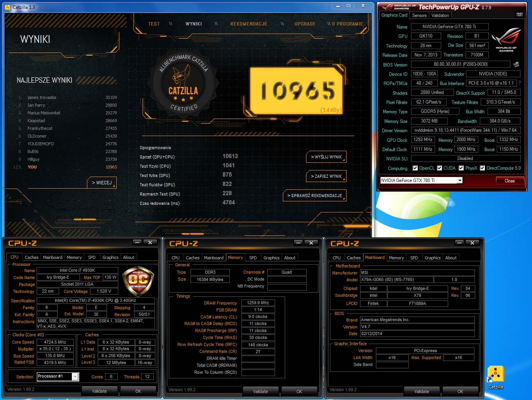
Task: Click the Specification field in CPU-Z
Action: pyautogui.click(x=95, y=300)
